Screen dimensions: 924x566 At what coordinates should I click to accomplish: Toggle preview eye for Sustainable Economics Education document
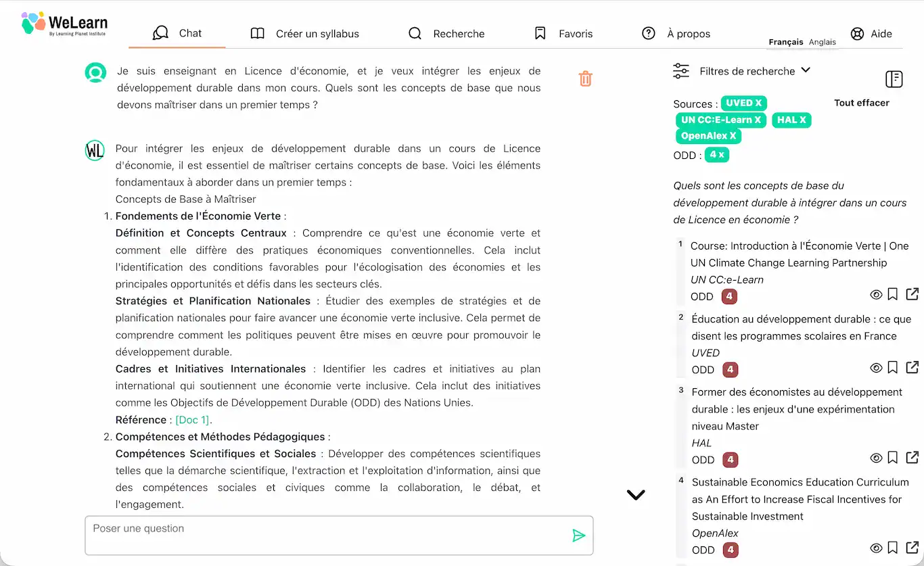coord(876,548)
